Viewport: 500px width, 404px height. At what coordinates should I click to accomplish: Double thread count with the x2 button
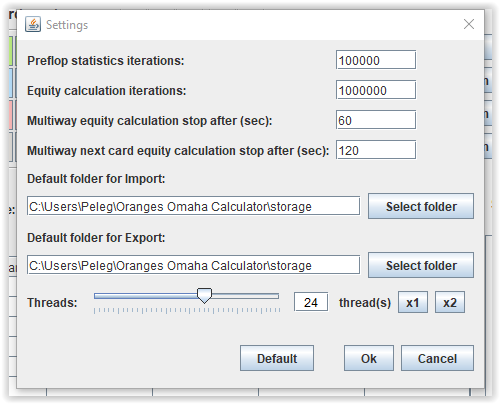point(450,302)
